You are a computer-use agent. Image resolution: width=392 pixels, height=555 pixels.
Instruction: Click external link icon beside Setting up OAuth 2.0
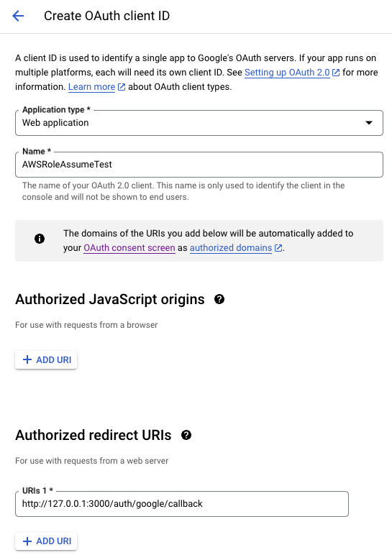point(336,73)
